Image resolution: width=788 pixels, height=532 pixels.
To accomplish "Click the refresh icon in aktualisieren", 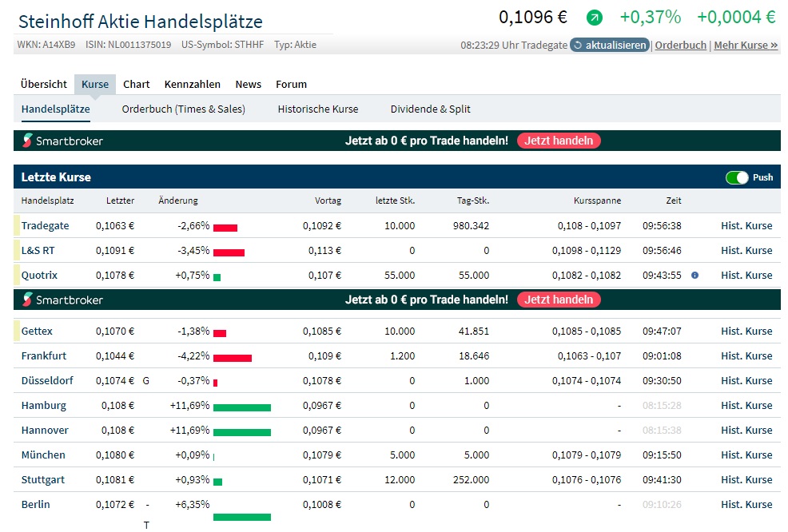I will click(578, 46).
